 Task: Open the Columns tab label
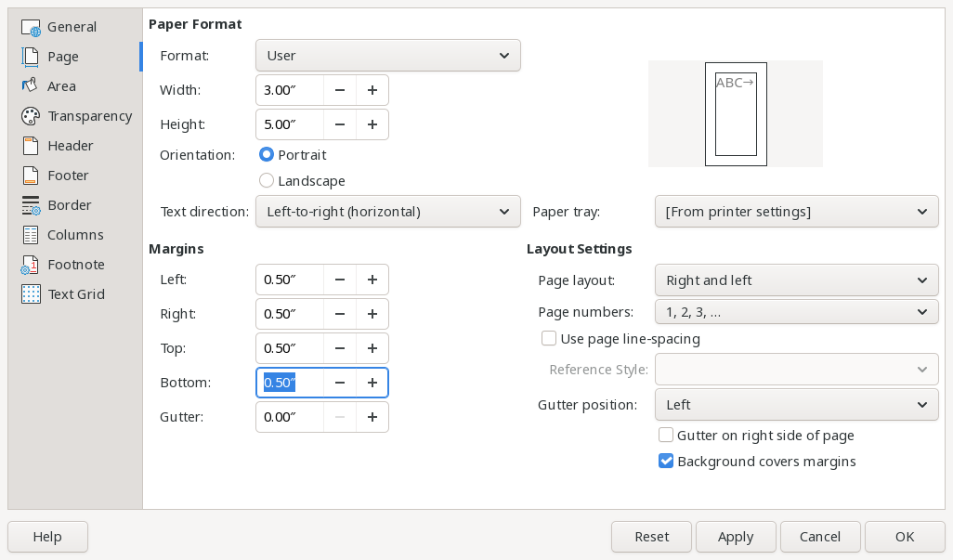tap(75, 235)
